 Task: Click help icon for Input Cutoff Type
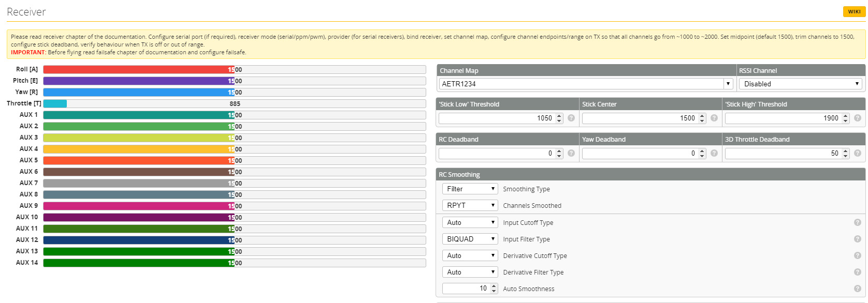tap(857, 222)
